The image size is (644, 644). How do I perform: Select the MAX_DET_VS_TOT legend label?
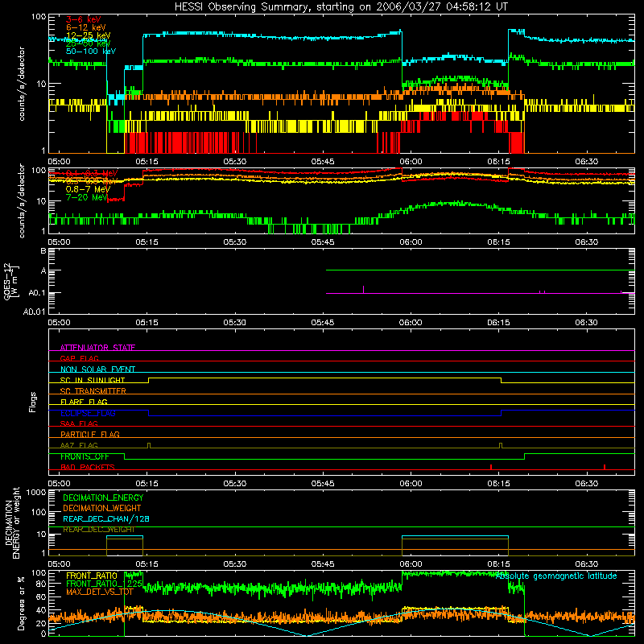click(x=100, y=592)
